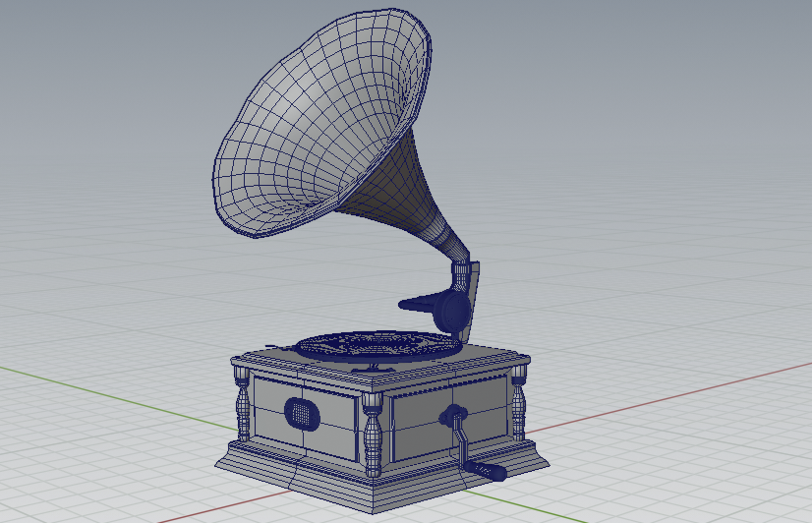Click the empty ground grid left of model
Image resolution: width=812 pixels, height=523 pixels.
point(98,295)
